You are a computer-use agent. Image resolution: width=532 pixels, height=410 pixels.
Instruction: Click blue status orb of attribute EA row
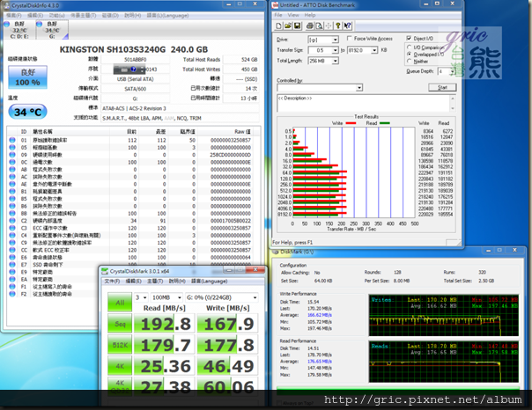(x=12, y=279)
